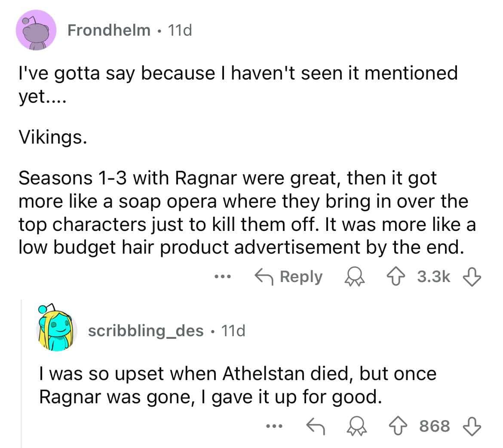Click the 11d timestamp on Frondhelm's comment
Image resolution: width=503 pixels, height=448 pixels.
[x=180, y=30]
